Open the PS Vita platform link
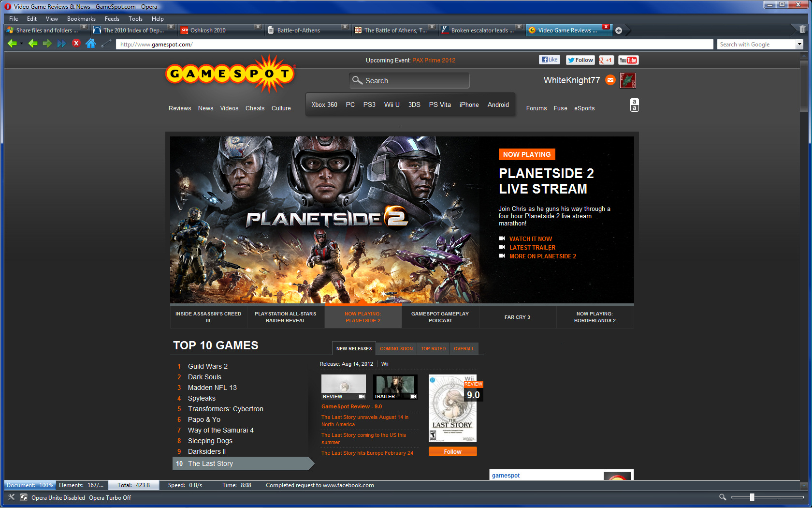 tap(440, 105)
